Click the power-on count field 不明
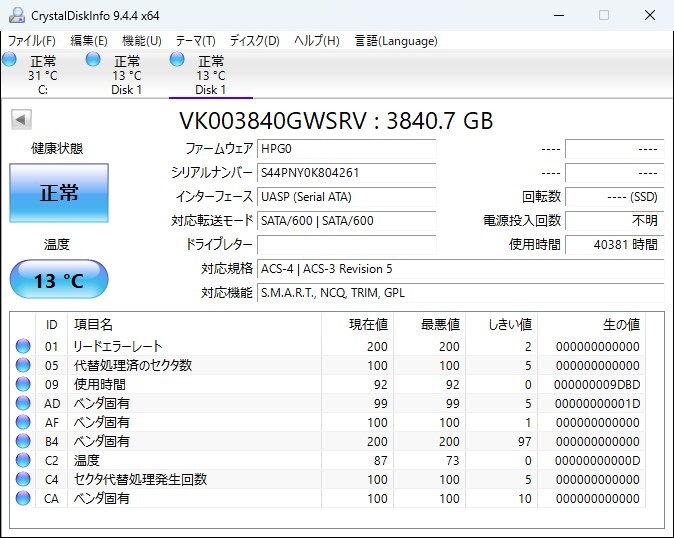Viewport: 674px width, 538px height. pyautogui.click(x=614, y=221)
